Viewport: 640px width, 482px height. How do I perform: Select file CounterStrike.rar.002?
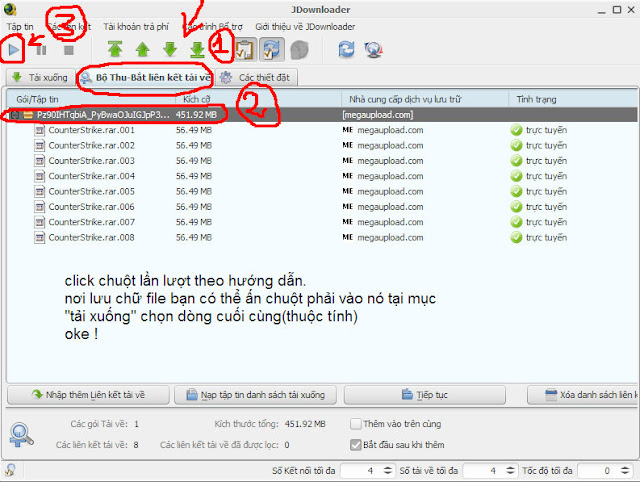[91, 146]
